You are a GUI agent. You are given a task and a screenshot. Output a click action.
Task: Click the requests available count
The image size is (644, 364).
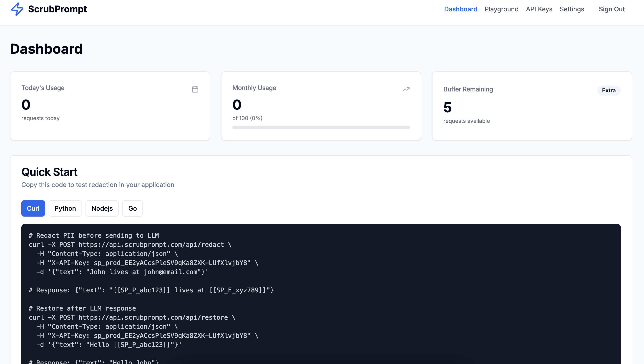tap(466, 121)
